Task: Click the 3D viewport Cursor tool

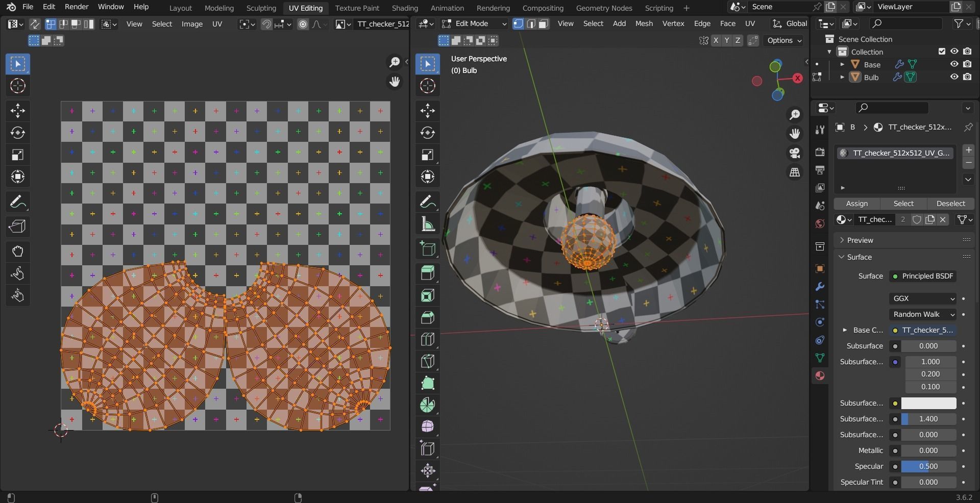Action: point(428,86)
